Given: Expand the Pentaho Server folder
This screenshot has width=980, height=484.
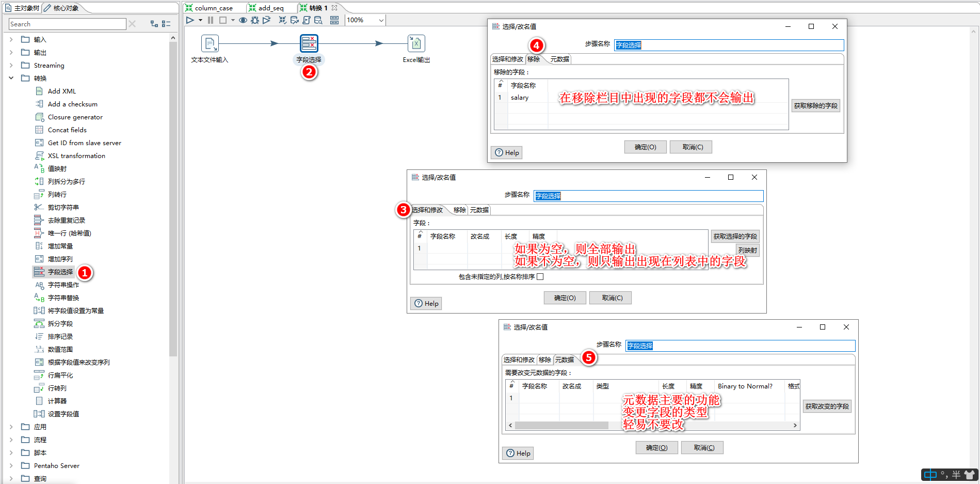Looking at the screenshot, I should click(11, 465).
